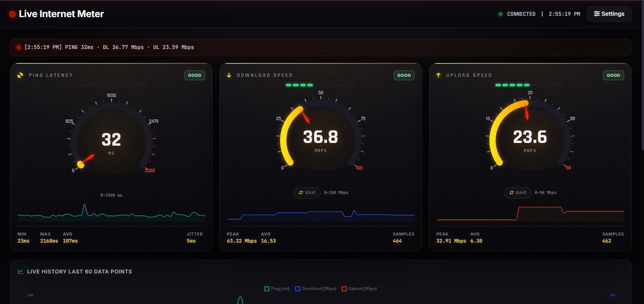Viewport: 644px width, 304px height.
Task: Click the MIN 23ms value
Action: point(24,241)
